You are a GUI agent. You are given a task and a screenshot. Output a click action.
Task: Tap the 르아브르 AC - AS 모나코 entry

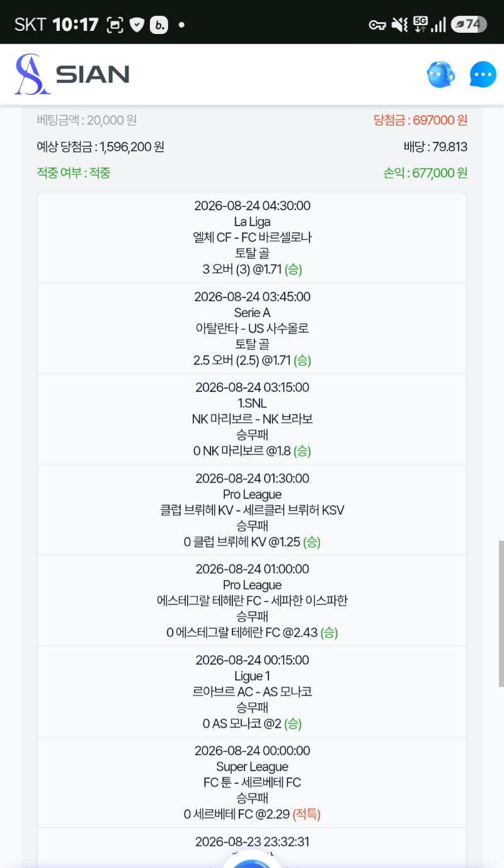click(x=252, y=692)
